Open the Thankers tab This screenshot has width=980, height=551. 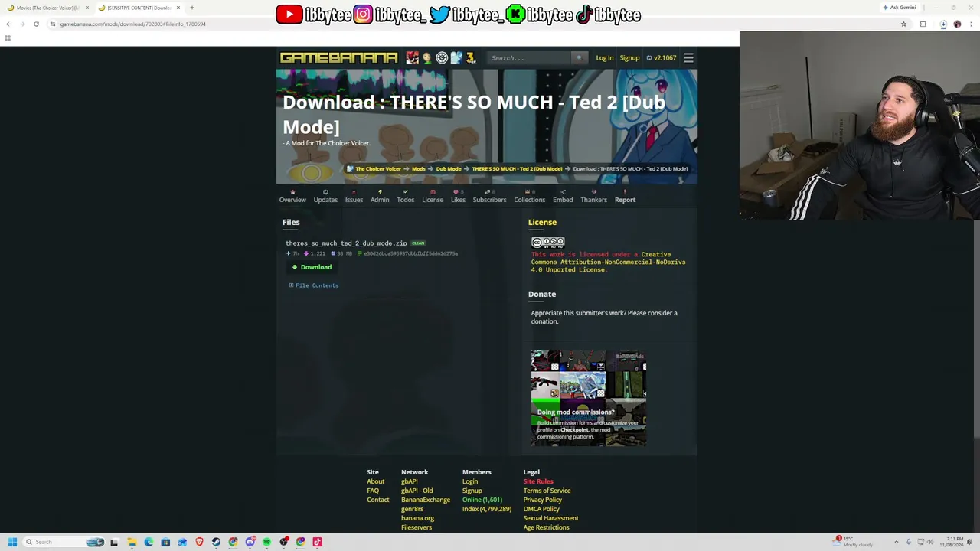click(x=594, y=197)
